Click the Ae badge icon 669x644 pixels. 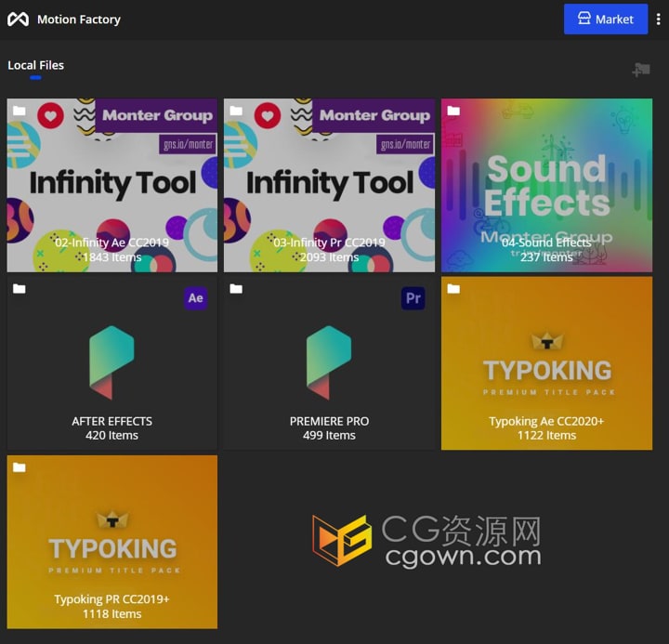click(x=196, y=298)
